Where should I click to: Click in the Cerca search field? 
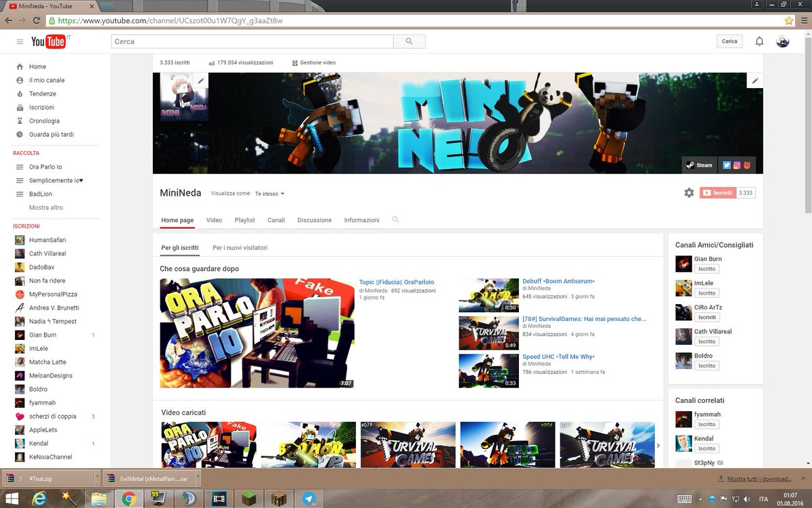tap(252, 41)
